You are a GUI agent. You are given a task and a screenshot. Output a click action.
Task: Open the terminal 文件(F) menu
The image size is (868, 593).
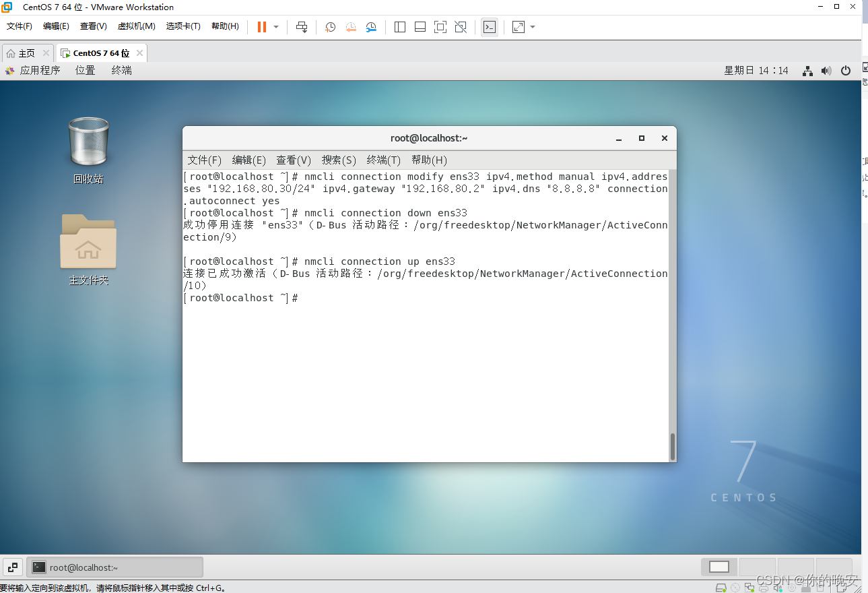pyautogui.click(x=205, y=160)
